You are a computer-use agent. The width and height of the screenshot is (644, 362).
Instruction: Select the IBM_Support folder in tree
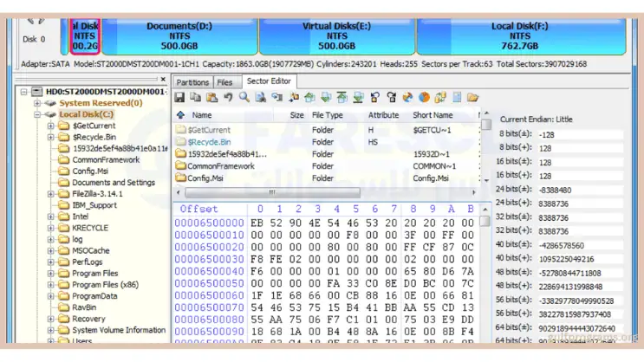[94, 205]
